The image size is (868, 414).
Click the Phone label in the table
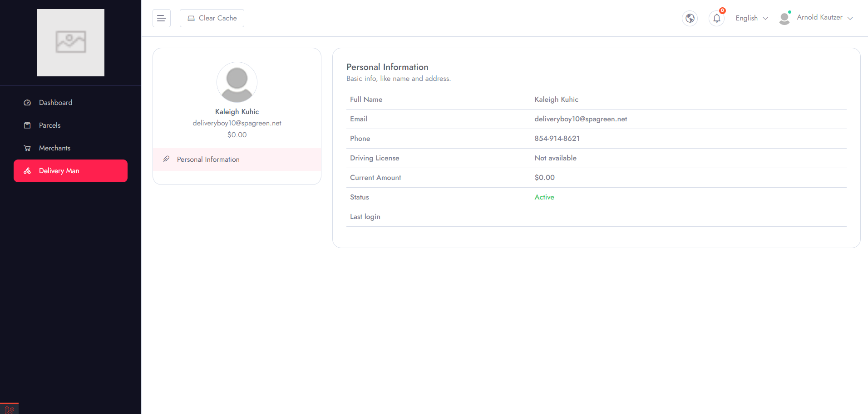coord(360,139)
